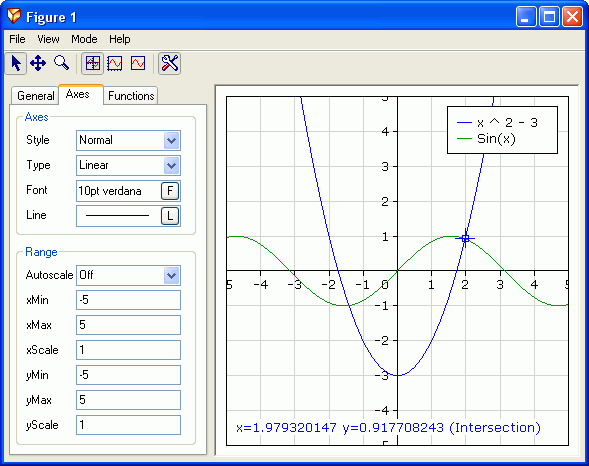Select the arrow pointer tool
This screenshot has width=589, height=466.
[16, 63]
